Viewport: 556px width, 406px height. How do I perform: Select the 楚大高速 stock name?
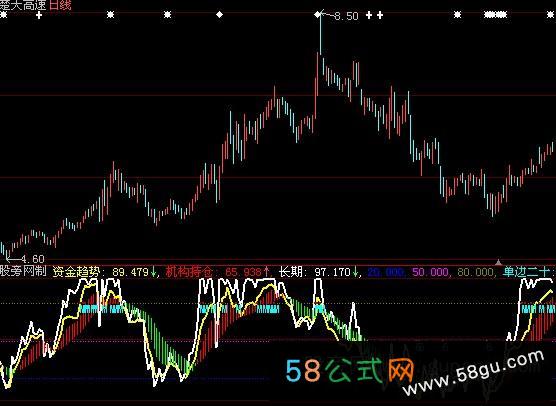click(x=23, y=5)
